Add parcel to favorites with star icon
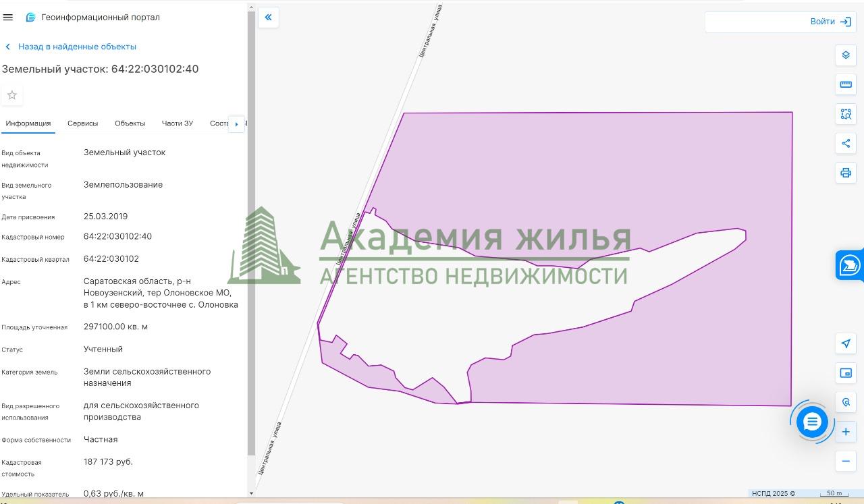 point(12,95)
